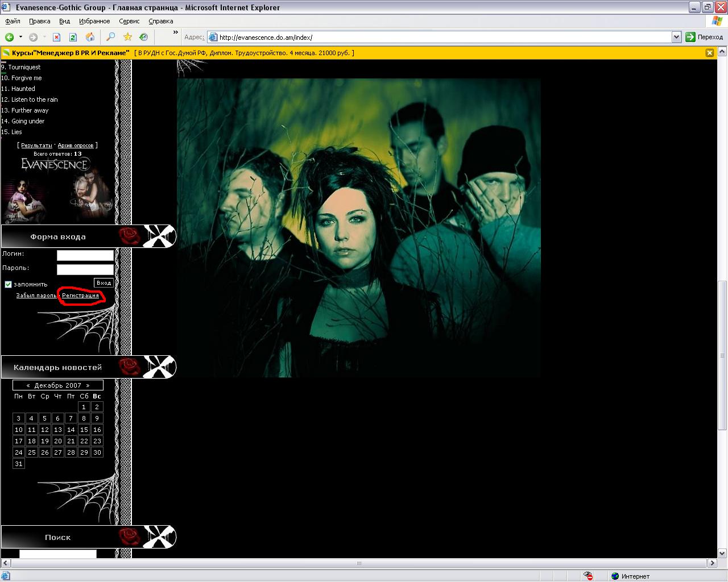Click the privacy report status icon
728x582 pixels.
coord(588,576)
